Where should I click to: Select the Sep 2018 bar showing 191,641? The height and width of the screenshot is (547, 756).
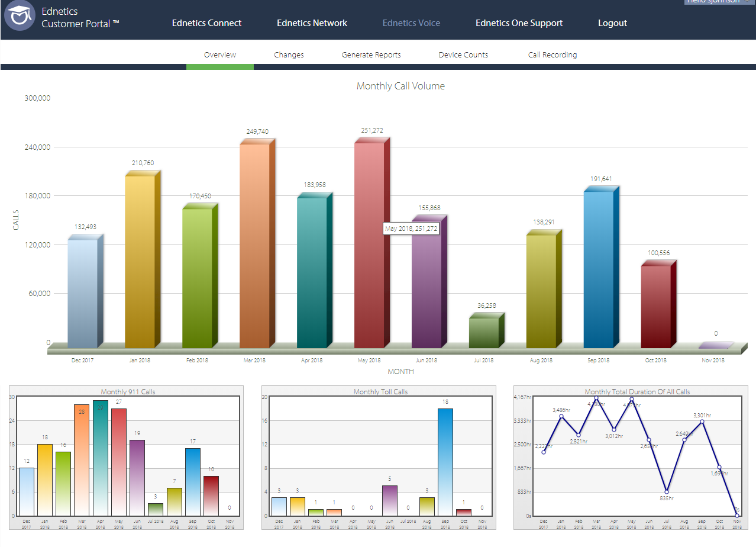(601, 267)
